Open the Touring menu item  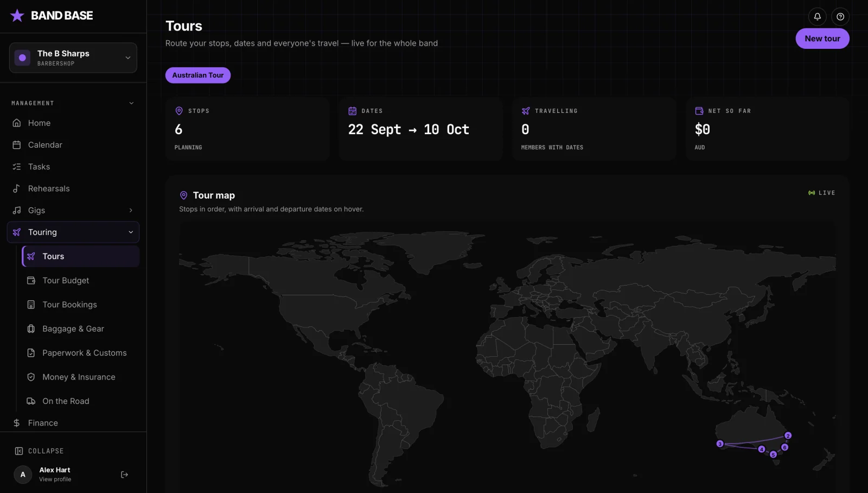coord(73,232)
